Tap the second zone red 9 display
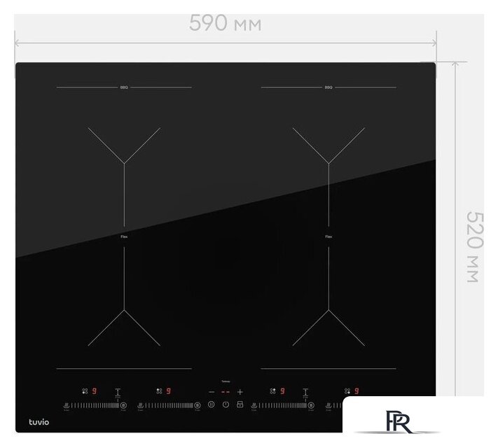This screenshot has height=448, width=498. (x=169, y=391)
